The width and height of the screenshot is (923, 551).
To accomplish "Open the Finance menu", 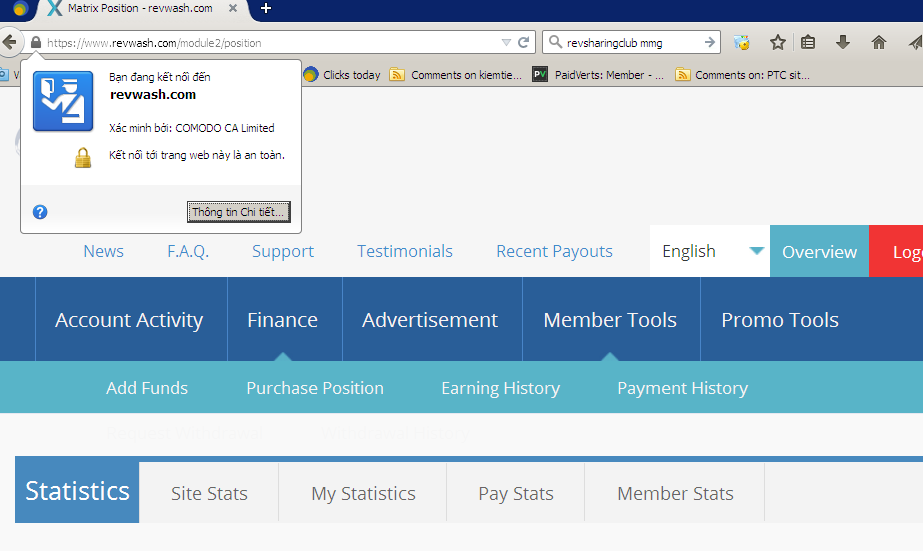I will coord(283,320).
